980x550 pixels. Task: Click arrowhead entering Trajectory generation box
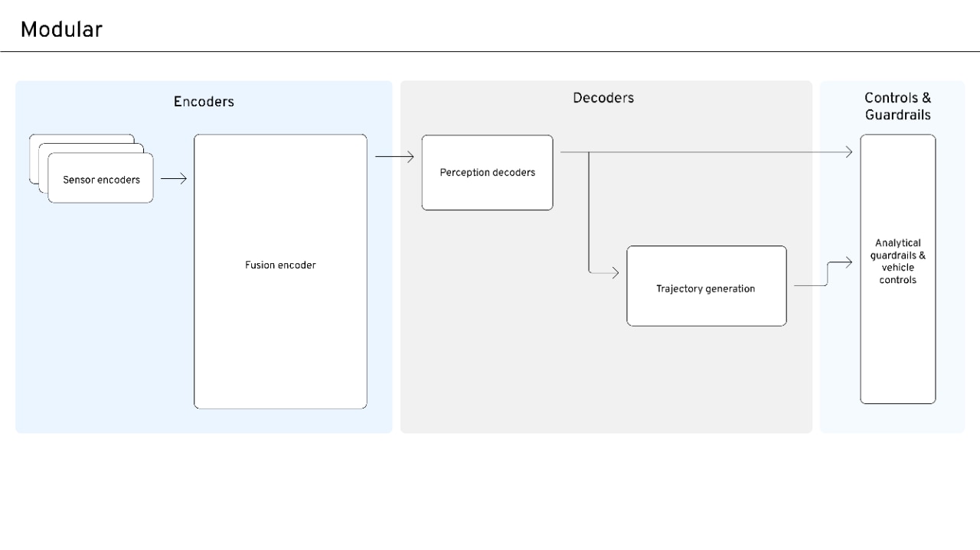point(615,272)
